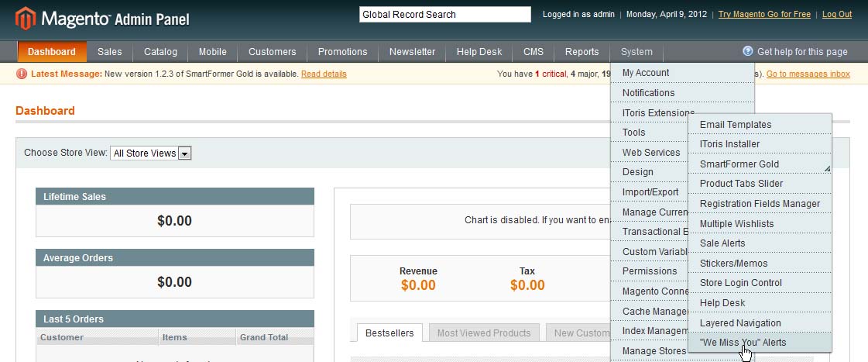Switch to the Bestsellers tab
Screen dimensions: 868x362
pyautogui.click(x=389, y=333)
